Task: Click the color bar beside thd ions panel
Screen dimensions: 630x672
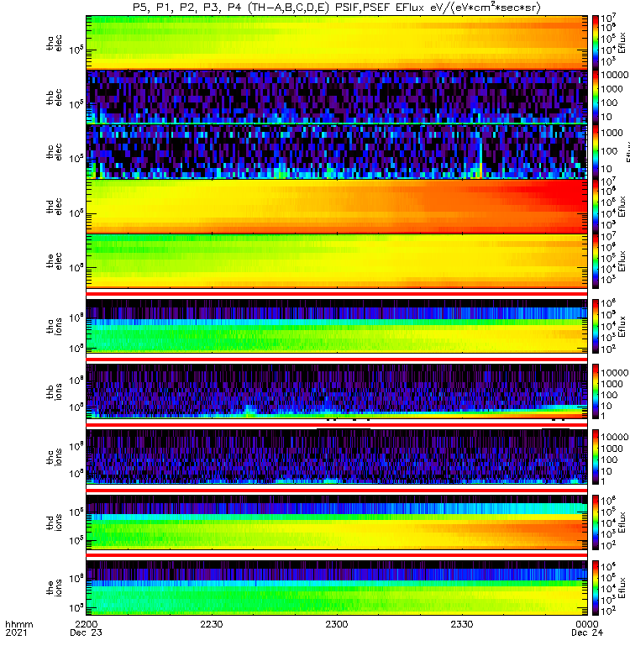Action: [596, 522]
